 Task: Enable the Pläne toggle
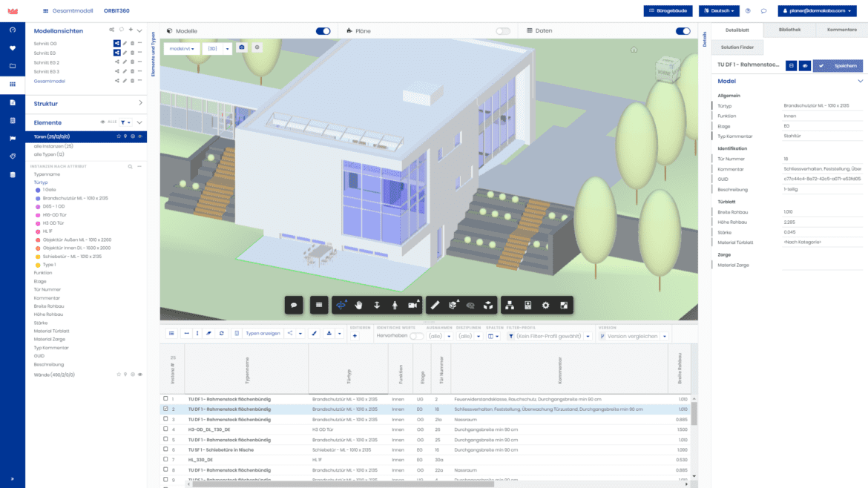tap(503, 31)
